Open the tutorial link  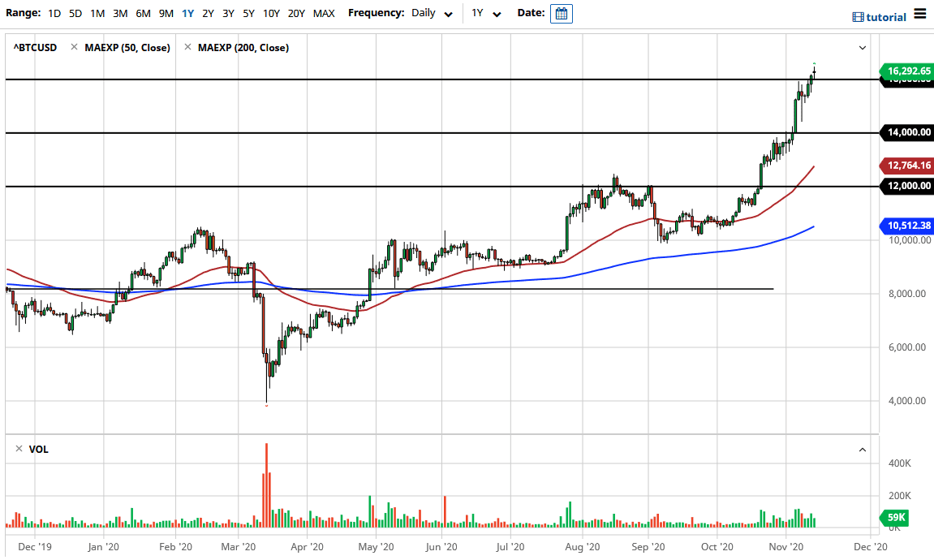click(885, 17)
